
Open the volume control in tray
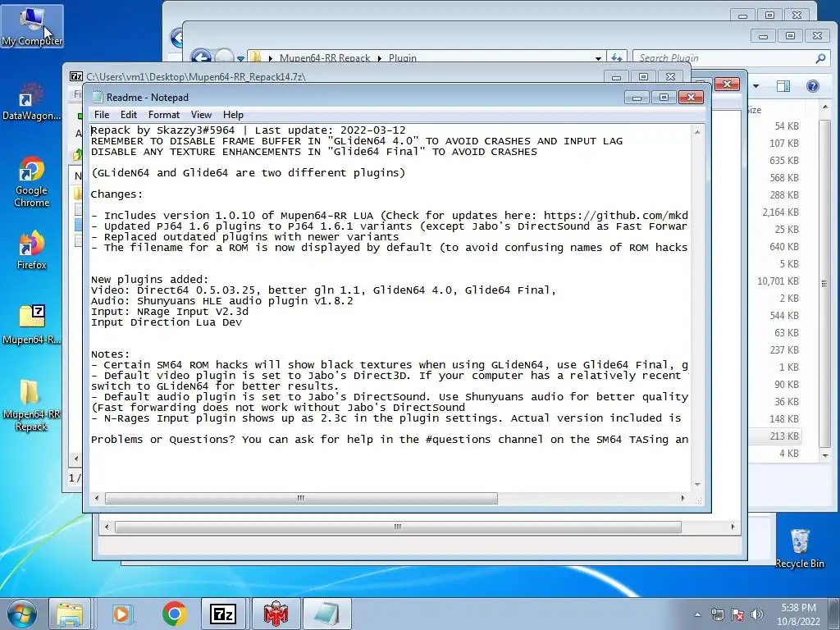[757, 614]
